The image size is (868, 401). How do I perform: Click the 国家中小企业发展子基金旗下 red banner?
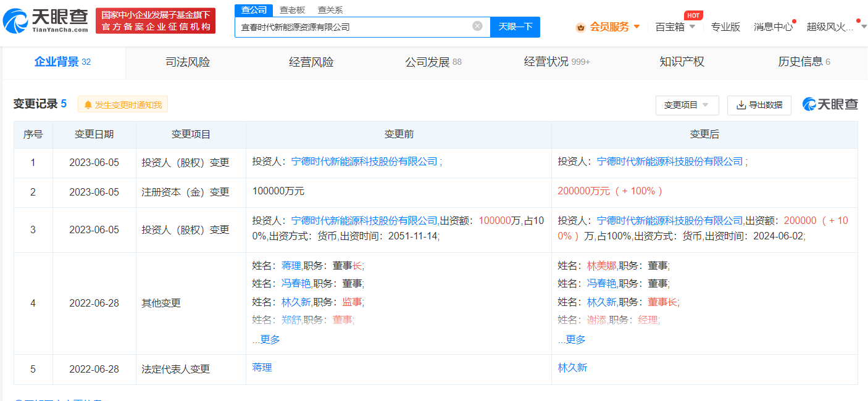(156, 20)
